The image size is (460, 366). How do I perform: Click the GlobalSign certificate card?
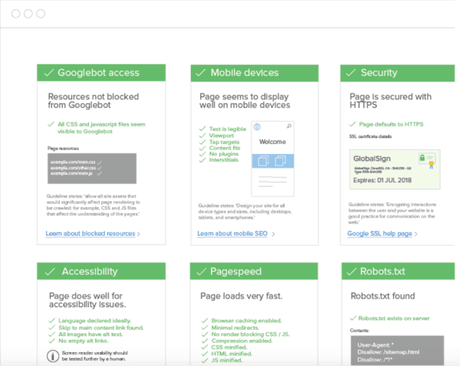tap(395, 169)
